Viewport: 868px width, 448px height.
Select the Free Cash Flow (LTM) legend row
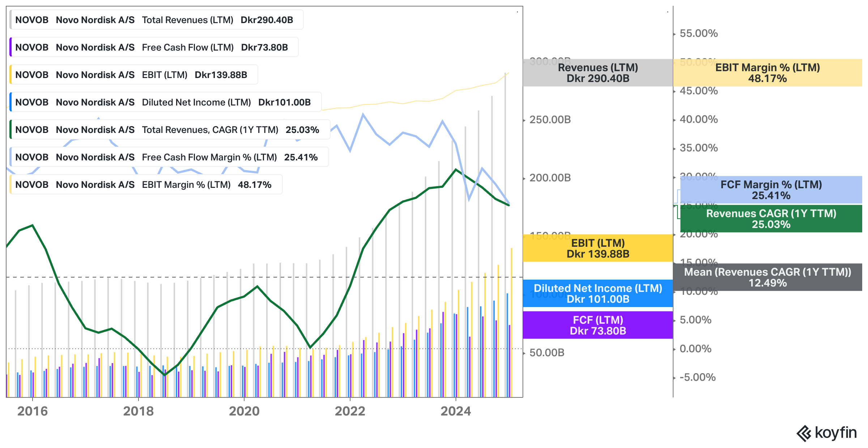coord(154,47)
